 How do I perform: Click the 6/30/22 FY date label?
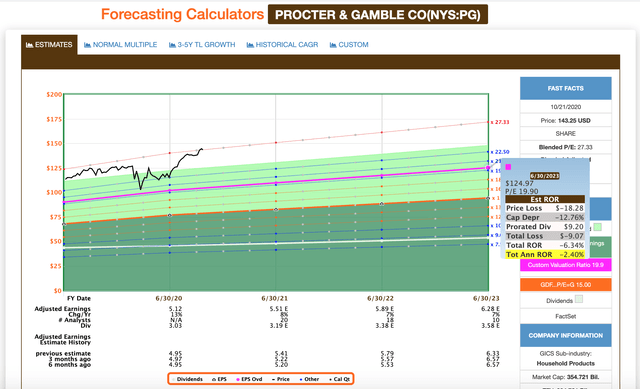click(380, 298)
